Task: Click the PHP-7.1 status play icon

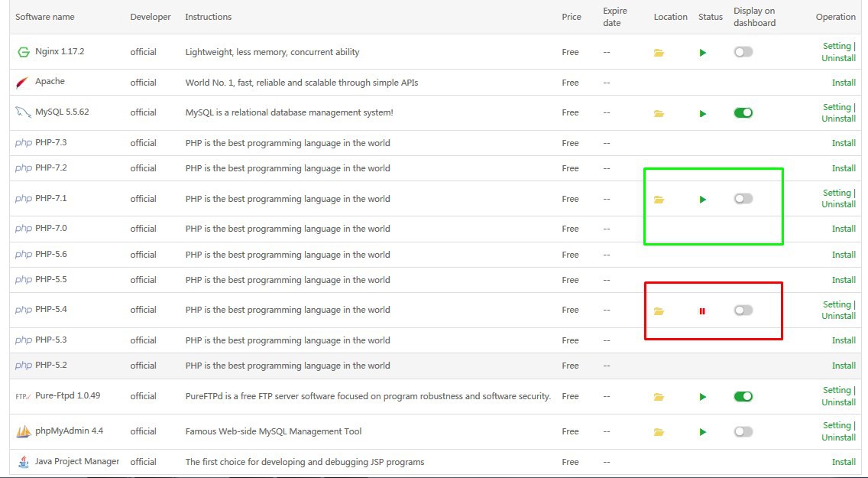Action: 702,200
